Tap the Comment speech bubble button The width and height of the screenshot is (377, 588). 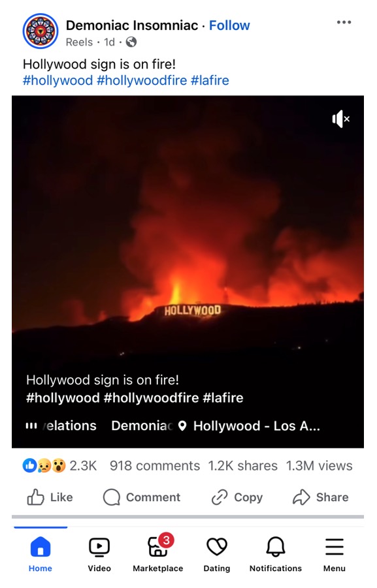(x=142, y=497)
